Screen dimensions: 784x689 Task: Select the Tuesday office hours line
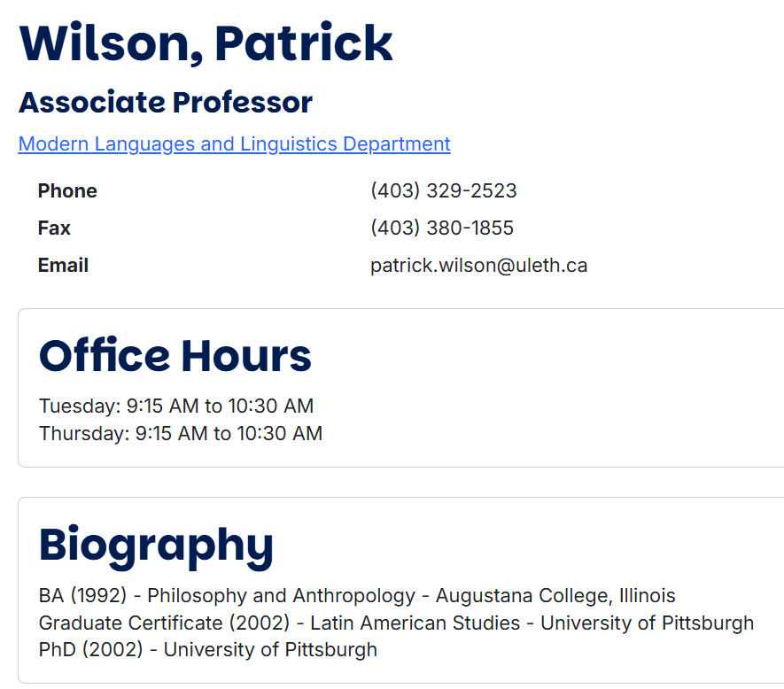point(176,406)
